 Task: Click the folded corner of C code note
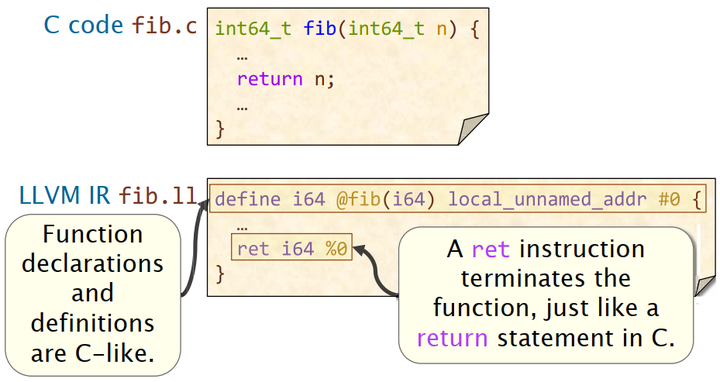(473, 129)
